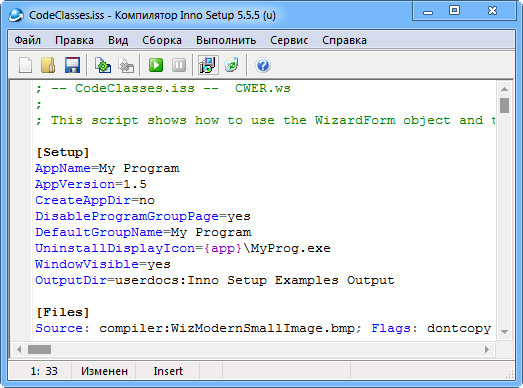The height and width of the screenshot is (388, 523).
Task: Click the Insert mode status bar field
Action: 168,371
